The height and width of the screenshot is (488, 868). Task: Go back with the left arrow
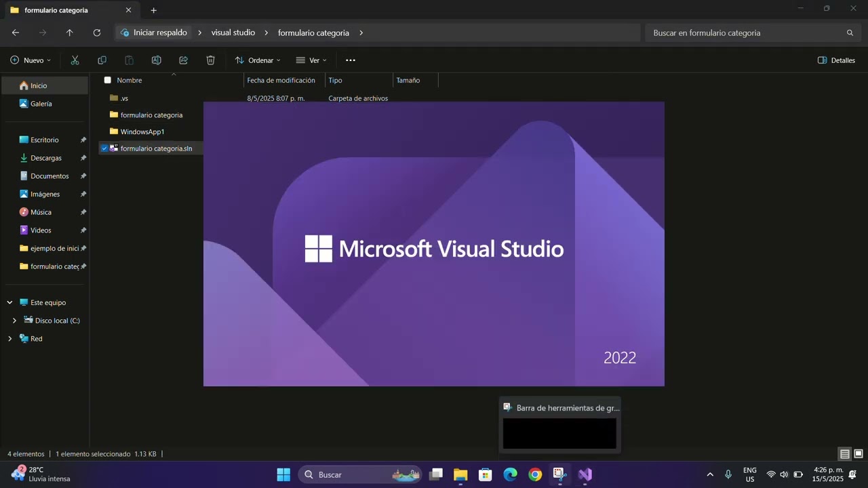(16, 33)
